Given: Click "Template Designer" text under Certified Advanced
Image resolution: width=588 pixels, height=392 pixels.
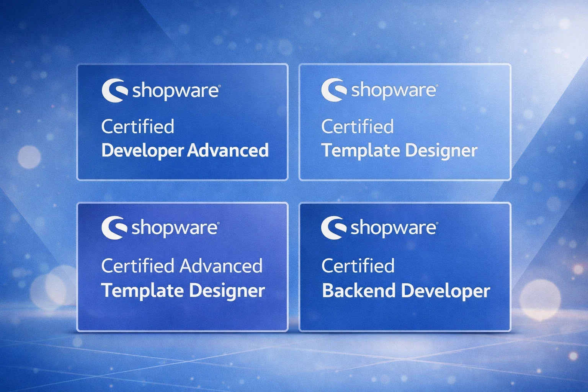Looking at the screenshot, I should tap(183, 291).
